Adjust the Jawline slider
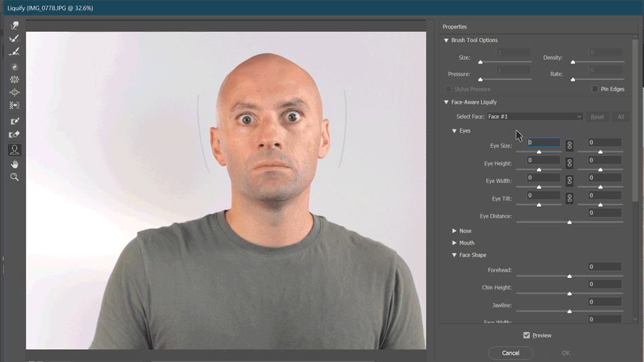This screenshot has height=362, width=644. 569,311
